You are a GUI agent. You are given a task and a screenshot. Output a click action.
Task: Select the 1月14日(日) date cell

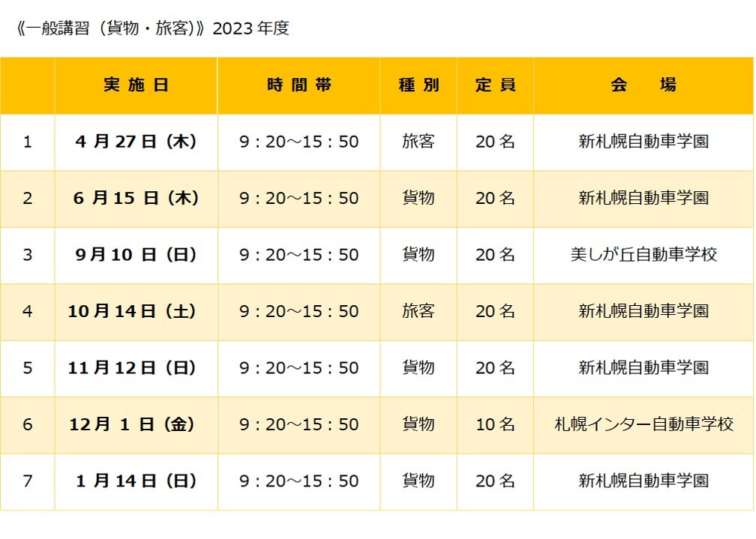coord(136,481)
